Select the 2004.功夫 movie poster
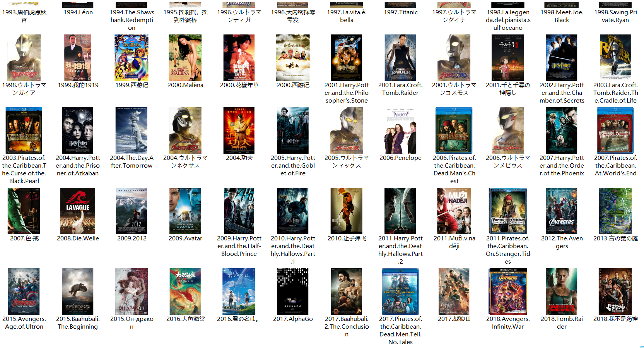The image size is (644, 348). point(239,130)
